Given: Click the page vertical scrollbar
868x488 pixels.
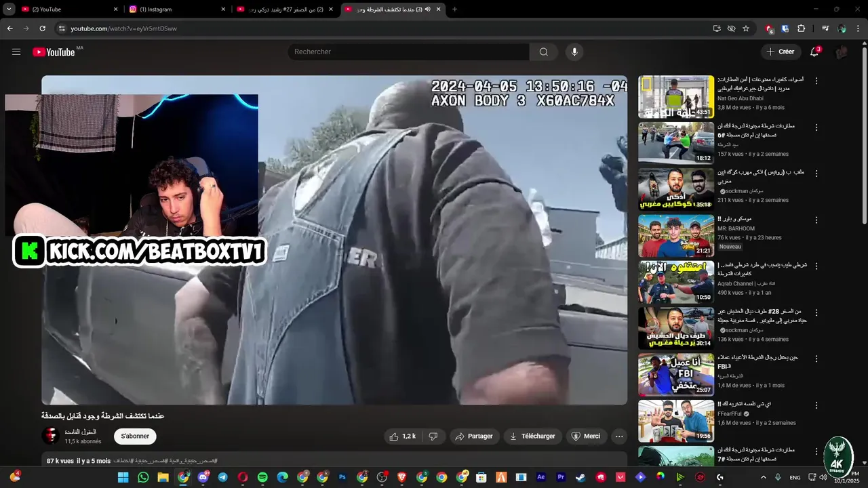Looking at the screenshot, I should 864,136.
